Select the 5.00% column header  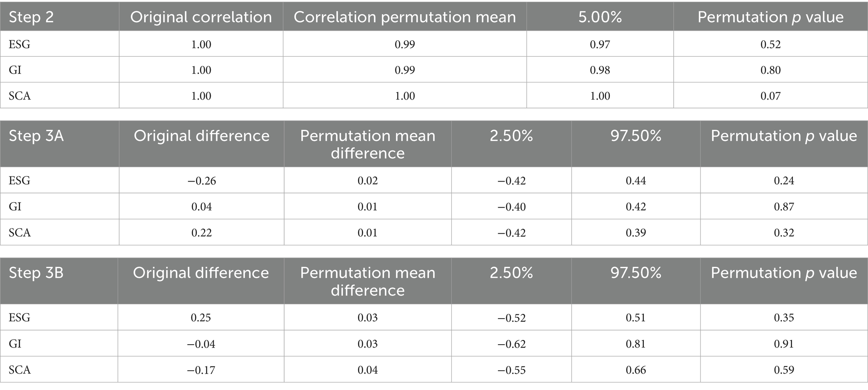pyautogui.click(x=600, y=17)
